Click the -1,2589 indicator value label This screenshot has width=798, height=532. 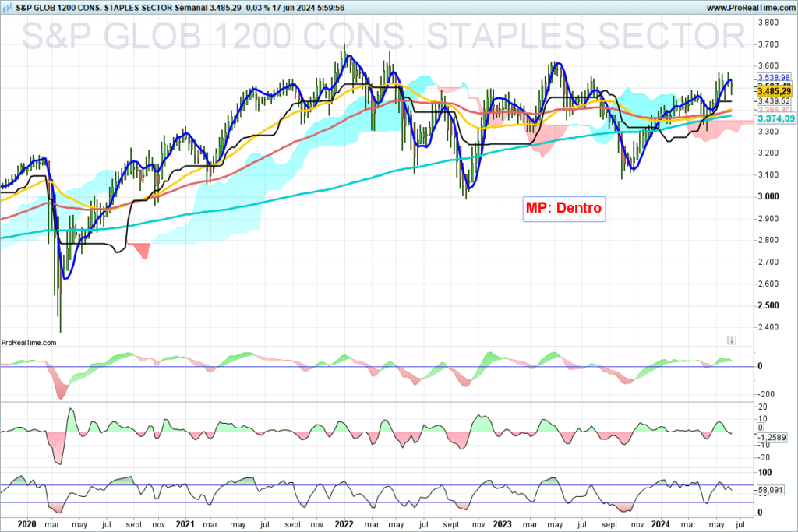pos(772,438)
